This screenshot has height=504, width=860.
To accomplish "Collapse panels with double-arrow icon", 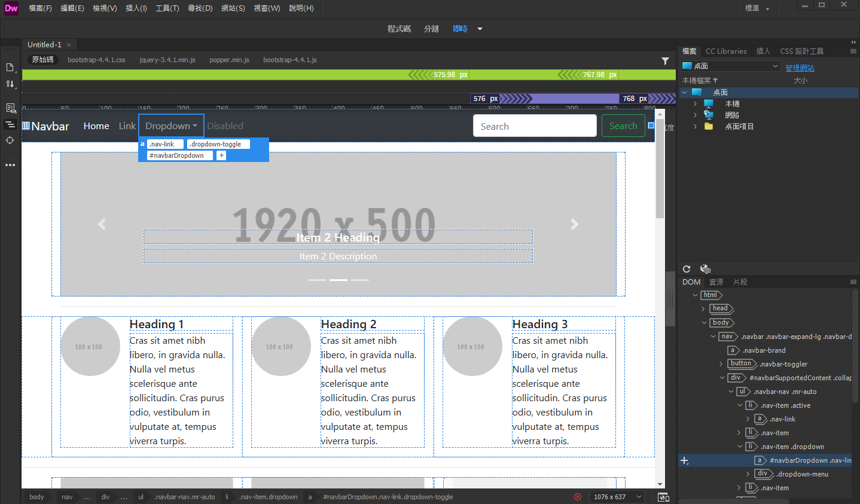I will pyautogui.click(x=853, y=42).
